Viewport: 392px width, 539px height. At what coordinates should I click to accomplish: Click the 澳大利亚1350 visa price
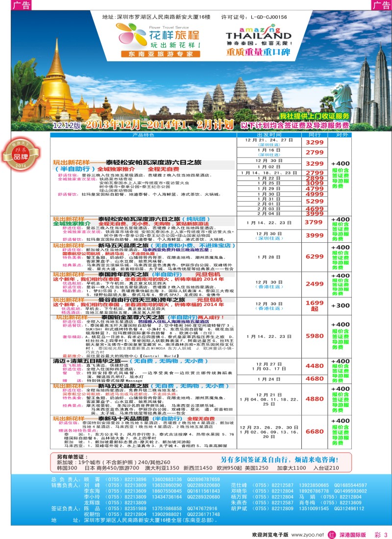(x=162, y=468)
